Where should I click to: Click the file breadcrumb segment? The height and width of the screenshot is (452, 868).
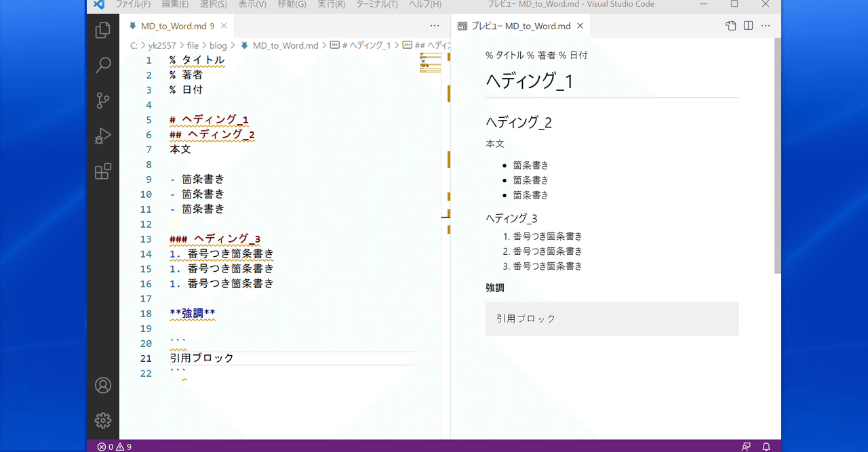pyautogui.click(x=193, y=45)
